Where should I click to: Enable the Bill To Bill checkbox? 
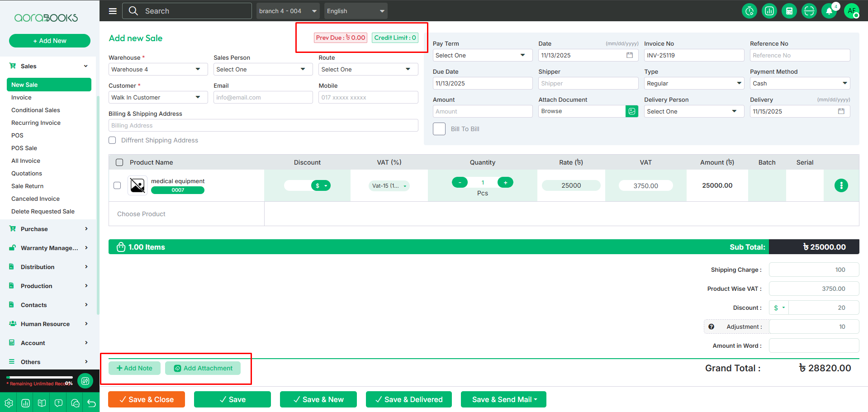[x=439, y=129]
